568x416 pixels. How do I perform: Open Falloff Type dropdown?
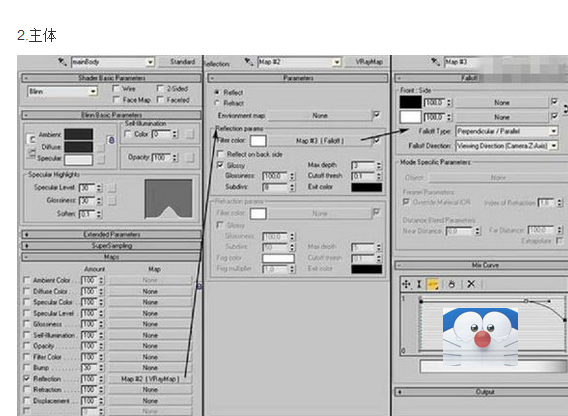[x=554, y=131]
